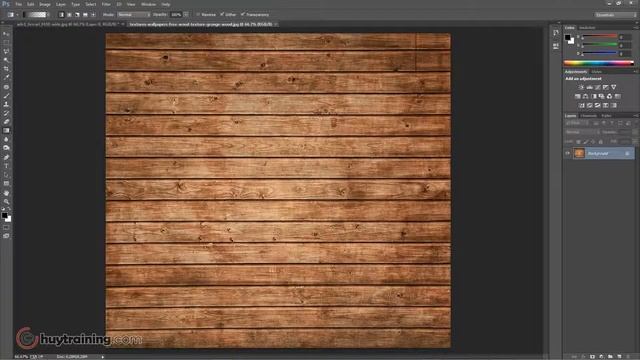Select the Brush tool
The image size is (640, 360).
pos(6,96)
